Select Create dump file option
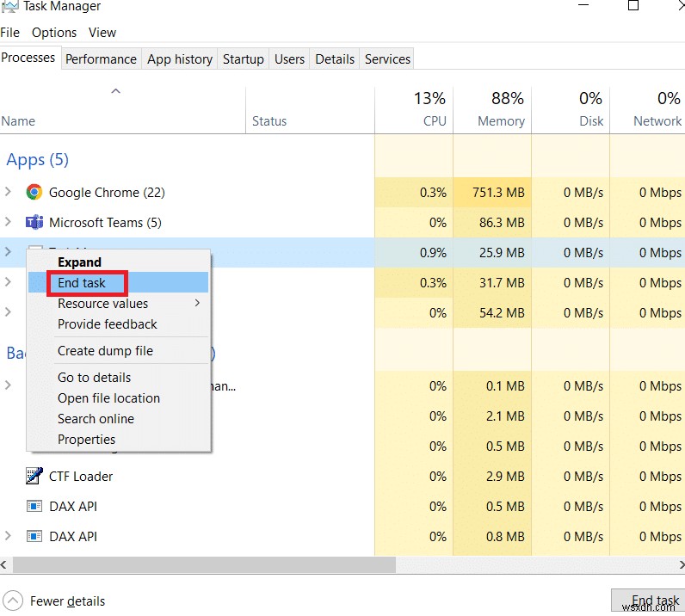The image size is (685, 616). (x=118, y=351)
